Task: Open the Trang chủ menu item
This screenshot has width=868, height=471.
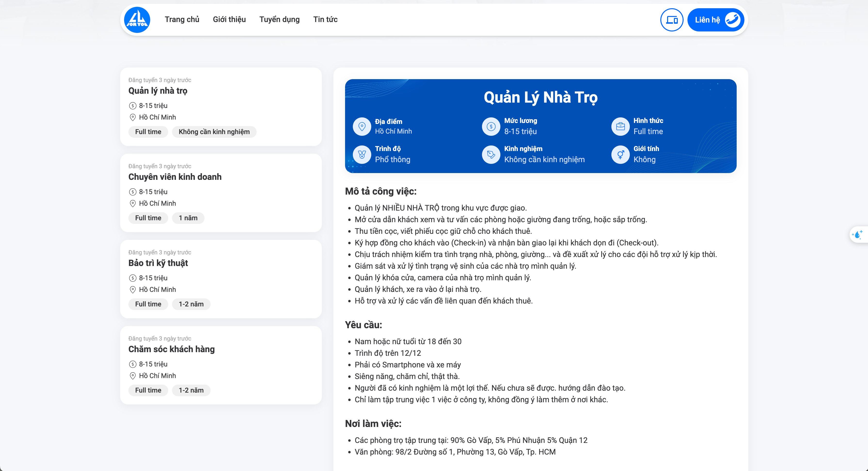Action: tap(182, 20)
